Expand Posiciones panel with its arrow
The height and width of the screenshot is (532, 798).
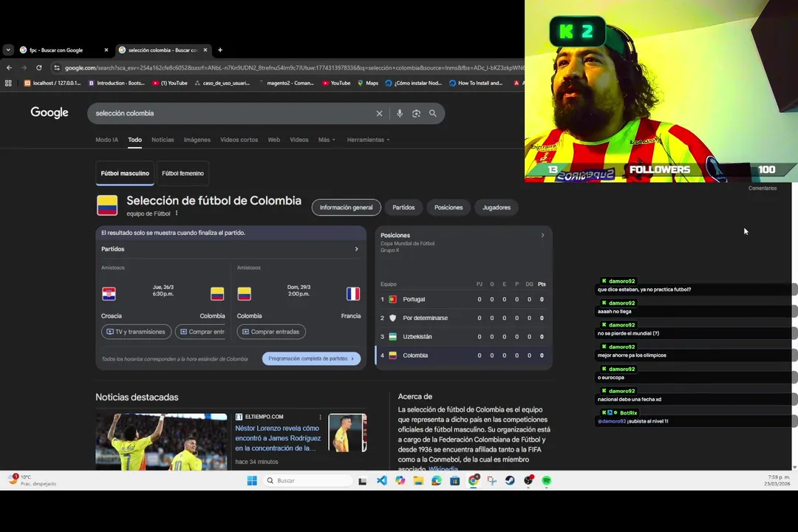click(542, 235)
